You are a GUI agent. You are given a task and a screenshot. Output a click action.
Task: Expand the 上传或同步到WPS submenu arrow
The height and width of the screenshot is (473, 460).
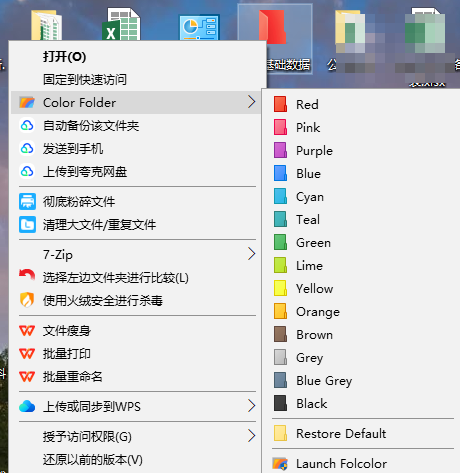pyautogui.click(x=252, y=406)
